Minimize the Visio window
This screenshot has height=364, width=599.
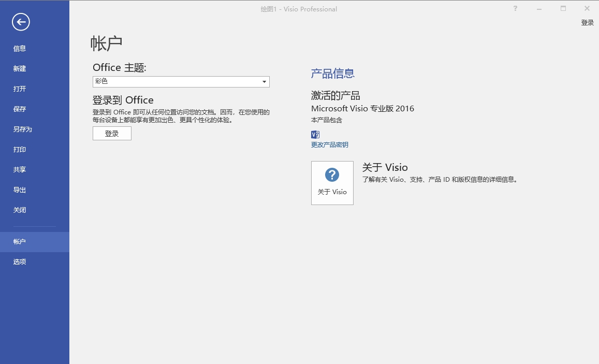[x=539, y=9]
